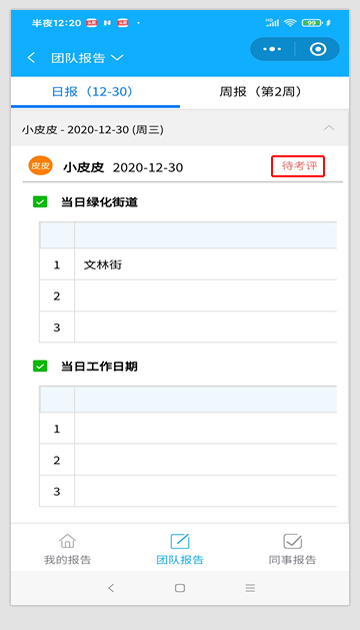Select row 2 cell in 当日绿化街道 table
This screenshot has height=630, width=360.
(x=205, y=296)
